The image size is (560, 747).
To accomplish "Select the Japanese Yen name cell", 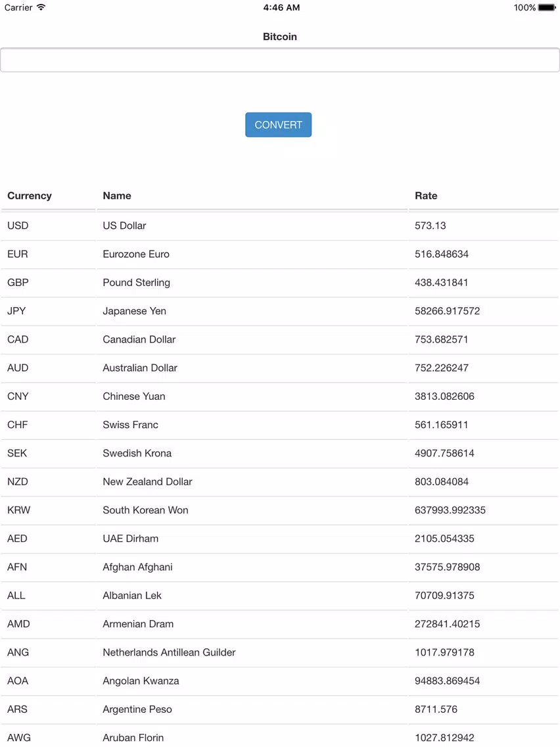I will point(134,311).
